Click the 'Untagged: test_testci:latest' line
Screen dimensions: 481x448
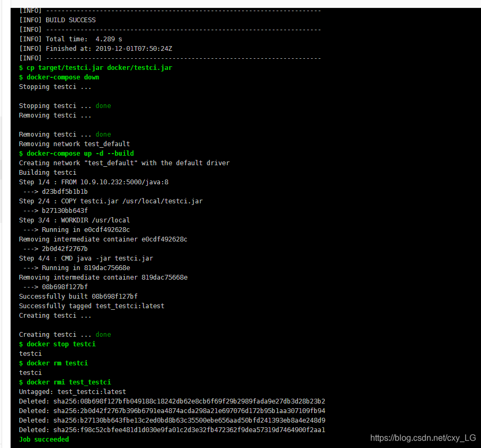73,391
